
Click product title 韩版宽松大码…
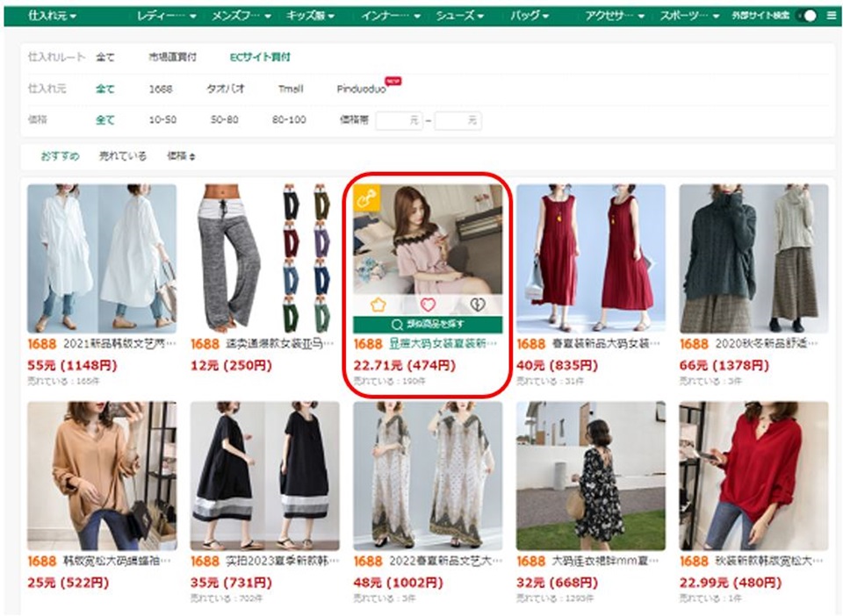click(x=117, y=562)
